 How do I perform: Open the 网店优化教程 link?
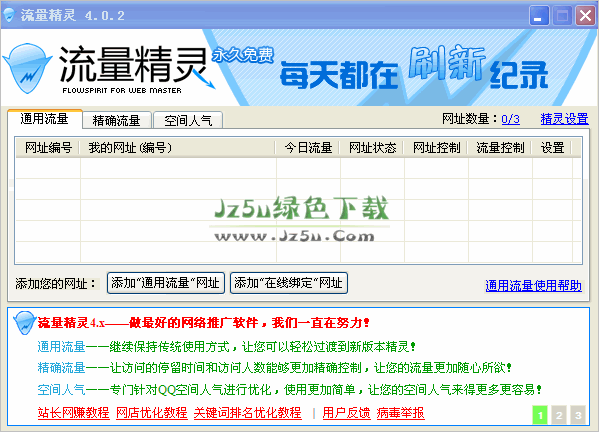click(x=152, y=413)
